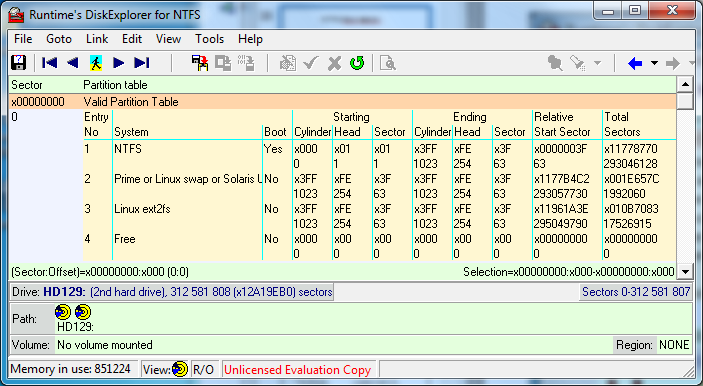Click relative start sector x0000003F
Viewport: 703px width, 386px height.
coord(560,149)
